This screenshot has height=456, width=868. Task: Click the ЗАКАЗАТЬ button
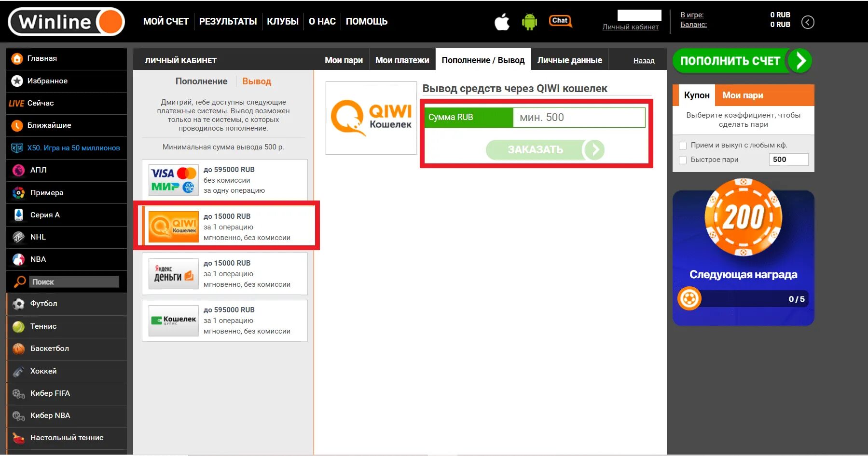click(545, 150)
